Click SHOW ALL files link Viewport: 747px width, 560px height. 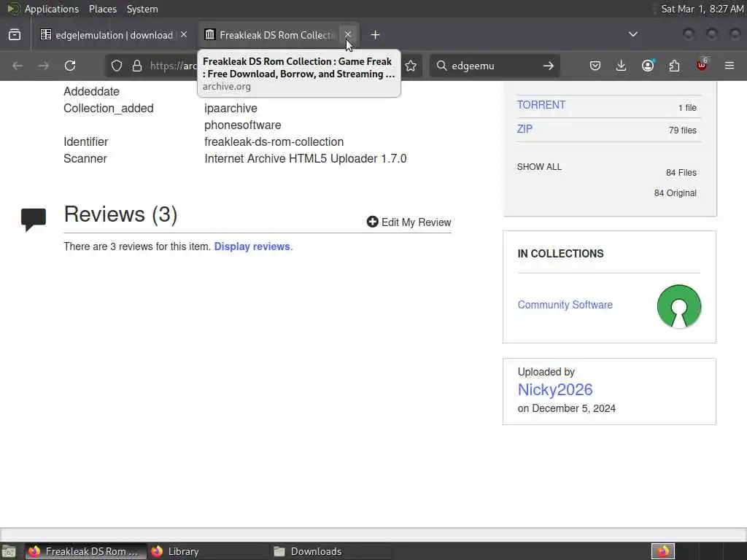[539, 167]
